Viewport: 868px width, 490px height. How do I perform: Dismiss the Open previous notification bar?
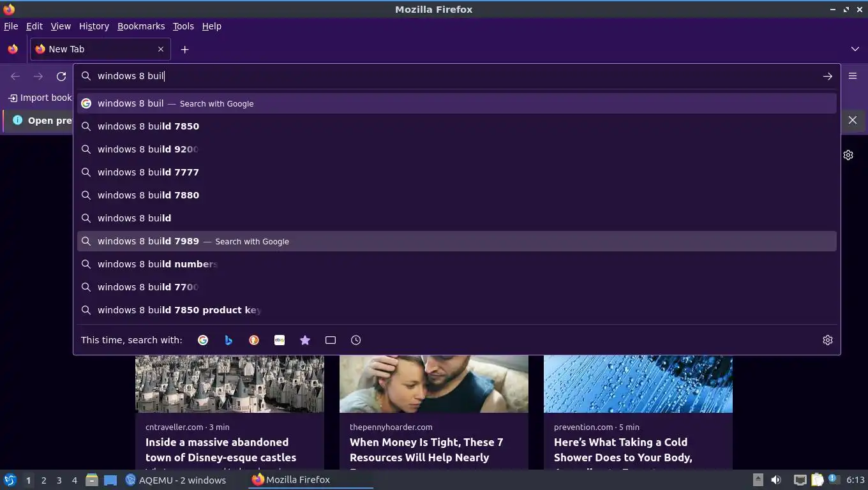[853, 120]
